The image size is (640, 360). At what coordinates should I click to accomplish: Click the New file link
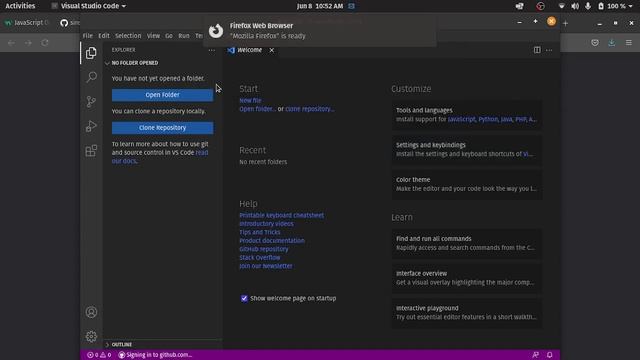[250, 100]
